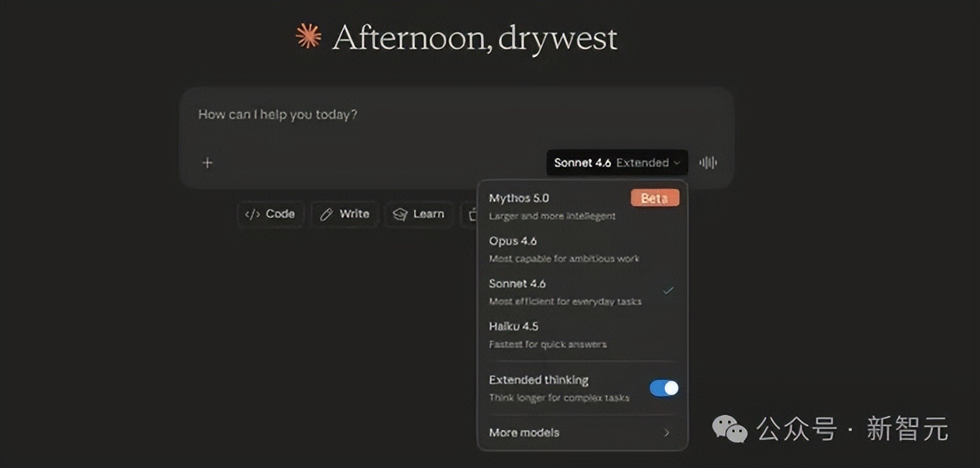
Task: Start voice mode with the waveform icon
Action: (x=708, y=163)
